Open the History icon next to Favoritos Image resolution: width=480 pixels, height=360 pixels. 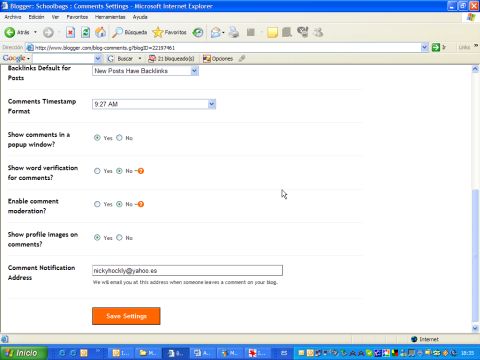[x=198, y=32]
